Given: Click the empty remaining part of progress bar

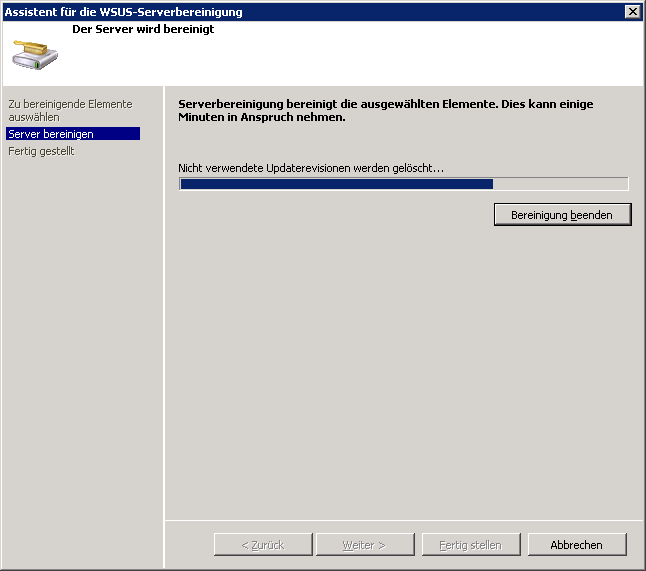Looking at the screenshot, I should tap(560, 184).
